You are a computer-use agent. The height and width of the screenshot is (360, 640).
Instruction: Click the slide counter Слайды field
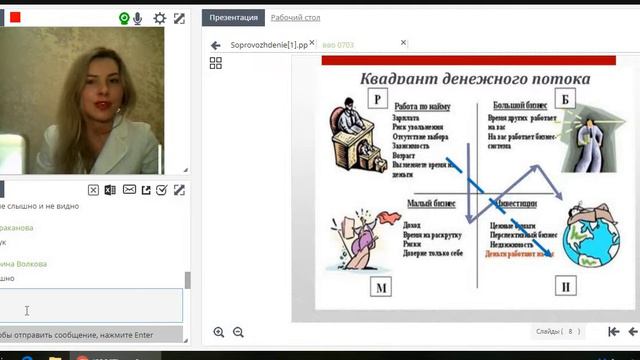(x=558, y=331)
